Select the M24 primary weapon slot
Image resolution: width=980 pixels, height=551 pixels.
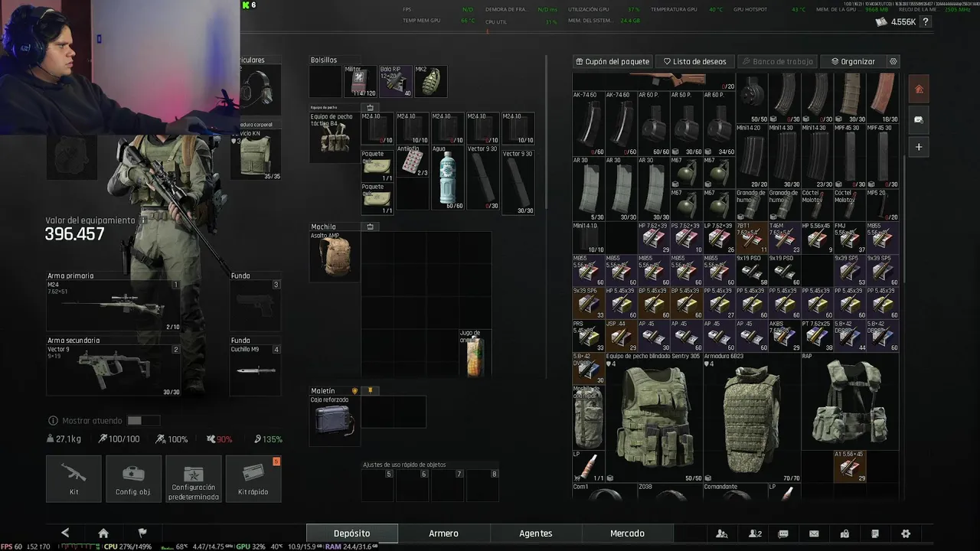(x=113, y=306)
